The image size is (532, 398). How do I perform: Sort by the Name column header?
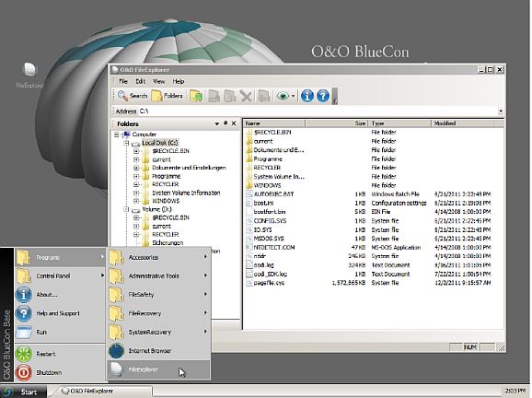(274, 123)
